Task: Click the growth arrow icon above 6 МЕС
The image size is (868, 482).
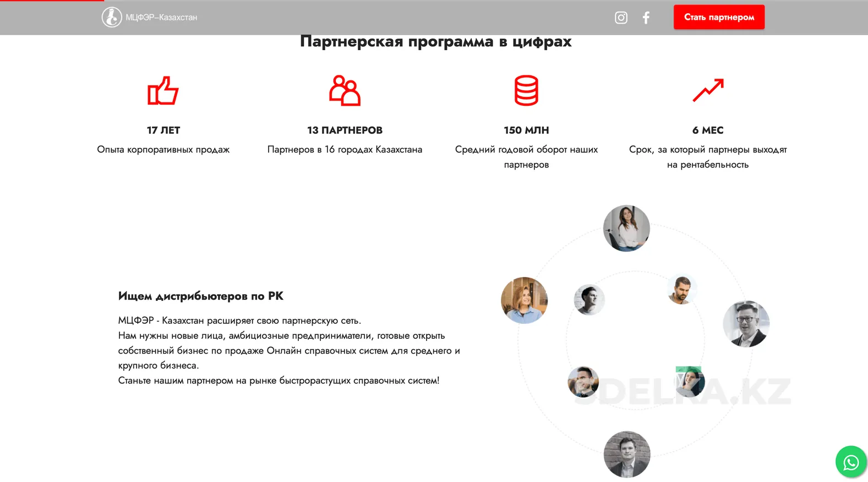Action: pyautogui.click(x=708, y=90)
